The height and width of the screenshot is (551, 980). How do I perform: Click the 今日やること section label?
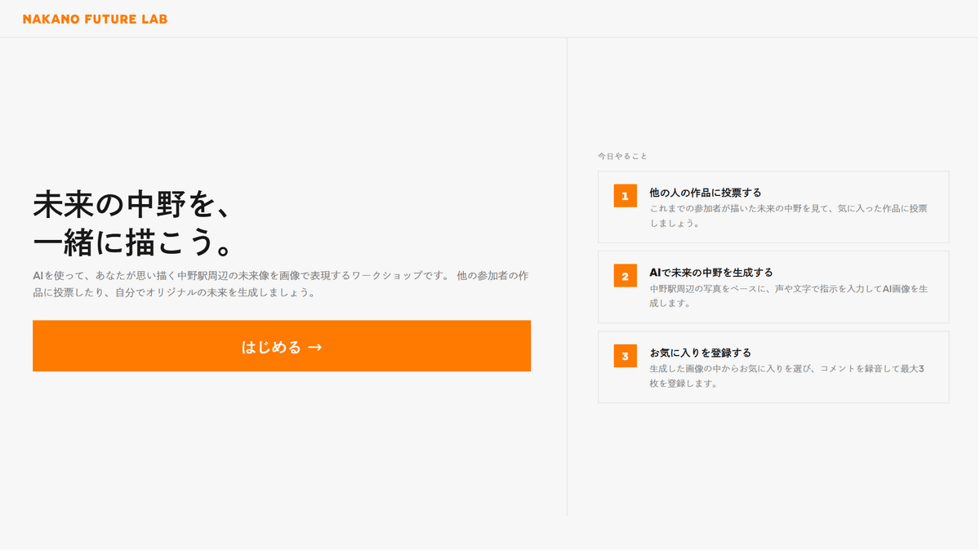622,156
